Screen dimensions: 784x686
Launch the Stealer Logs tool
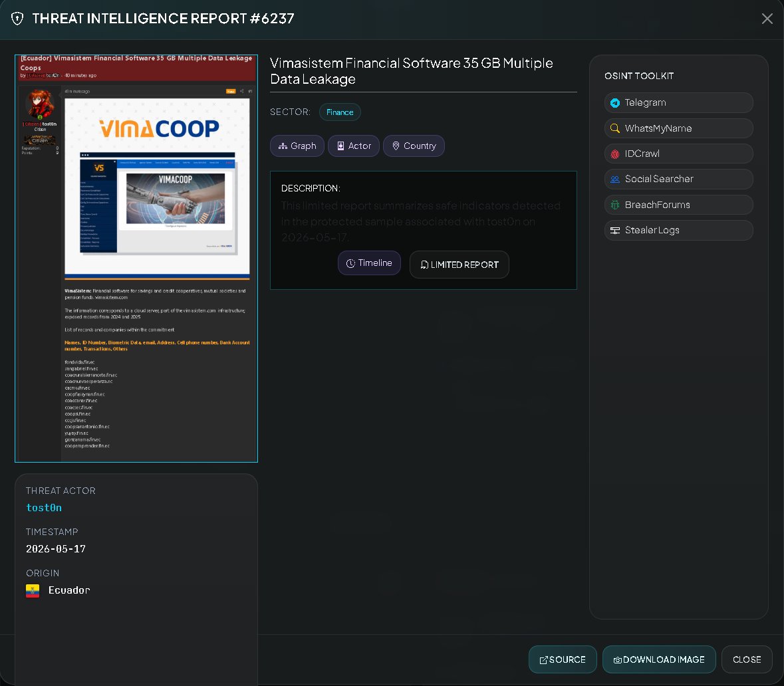[x=678, y=230]
